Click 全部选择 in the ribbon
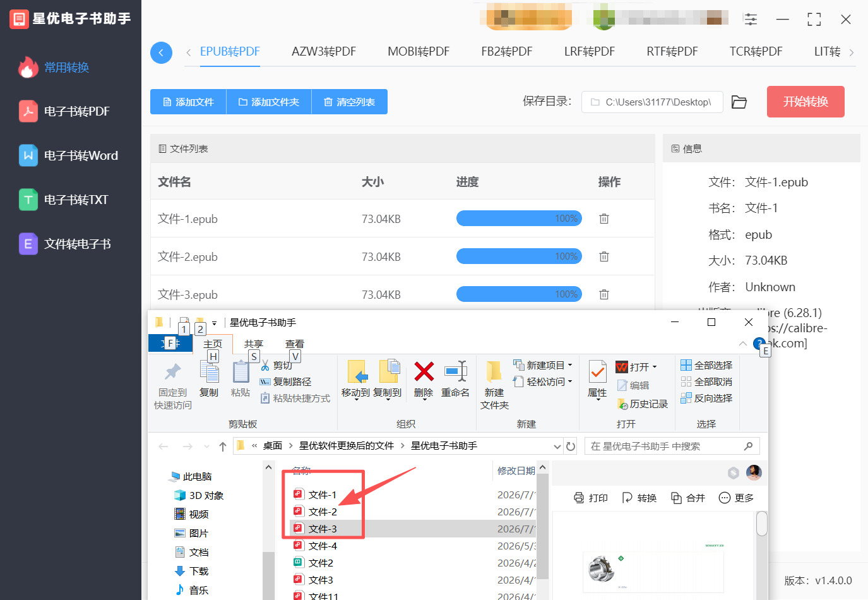 [706, 365]
